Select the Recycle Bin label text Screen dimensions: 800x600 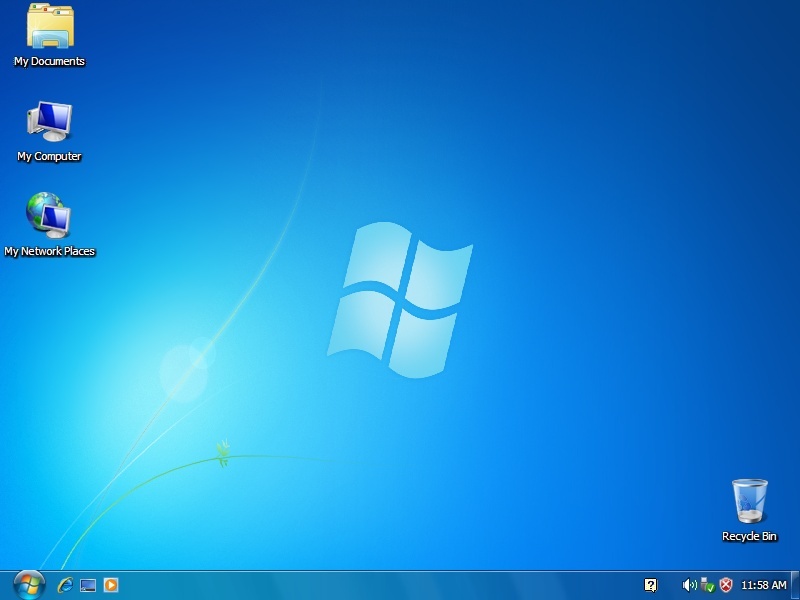(x=749, y=534)
